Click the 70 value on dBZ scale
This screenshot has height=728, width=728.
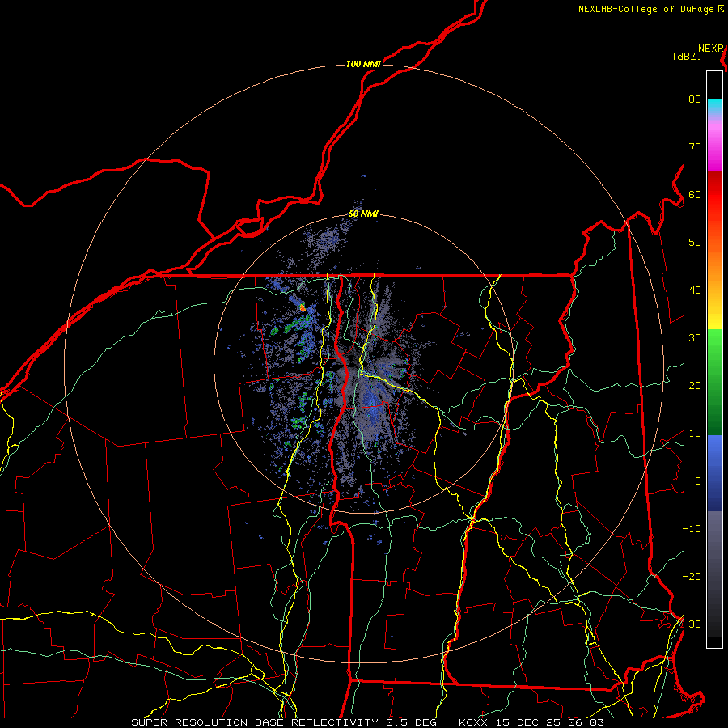click(x=695, y=146)
